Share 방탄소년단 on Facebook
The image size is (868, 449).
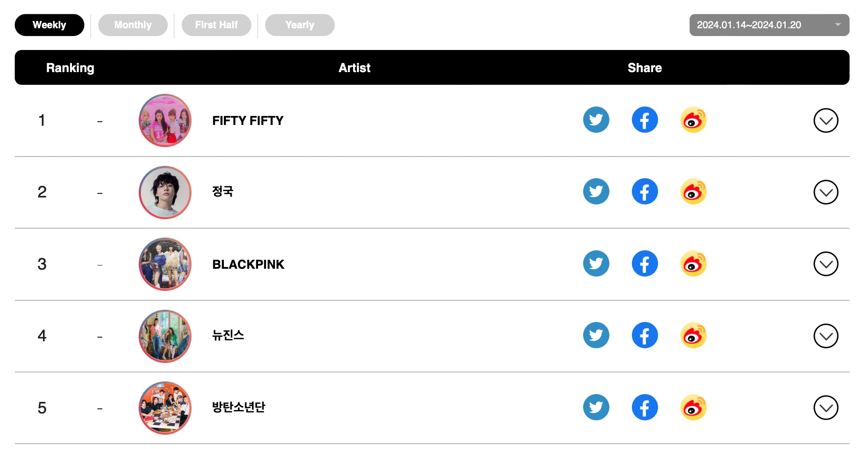645,408
